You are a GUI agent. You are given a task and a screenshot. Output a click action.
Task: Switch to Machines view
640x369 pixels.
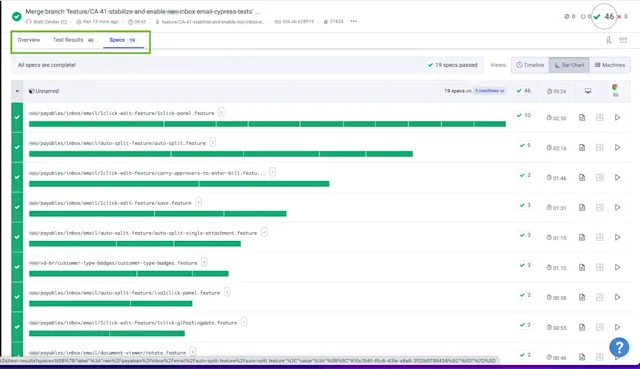(610, 65)
